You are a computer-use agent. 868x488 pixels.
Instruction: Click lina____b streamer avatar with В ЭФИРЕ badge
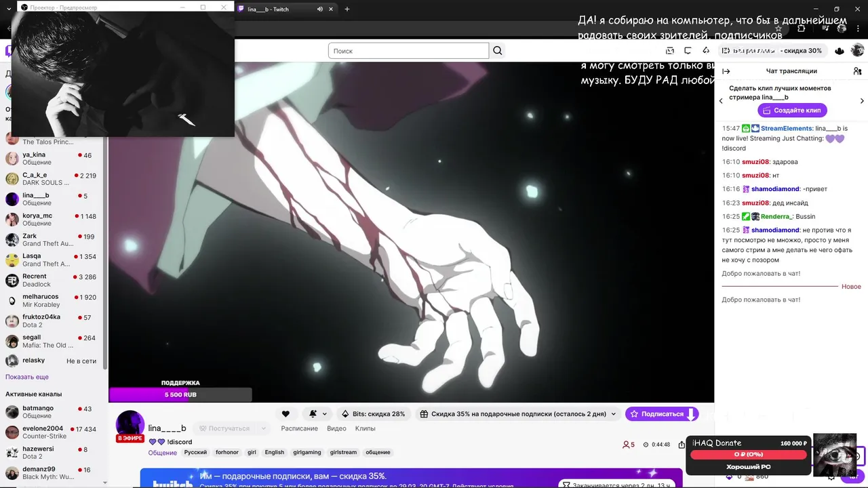coord(130,427)
